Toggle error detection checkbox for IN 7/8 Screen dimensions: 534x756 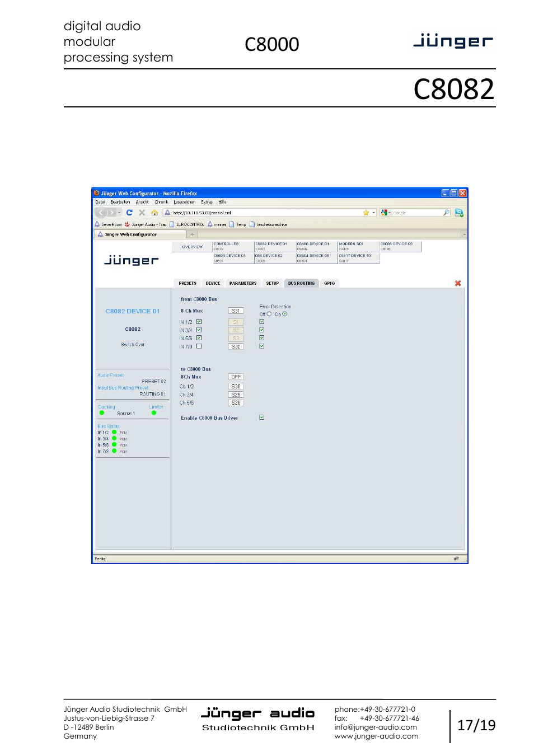261,346
